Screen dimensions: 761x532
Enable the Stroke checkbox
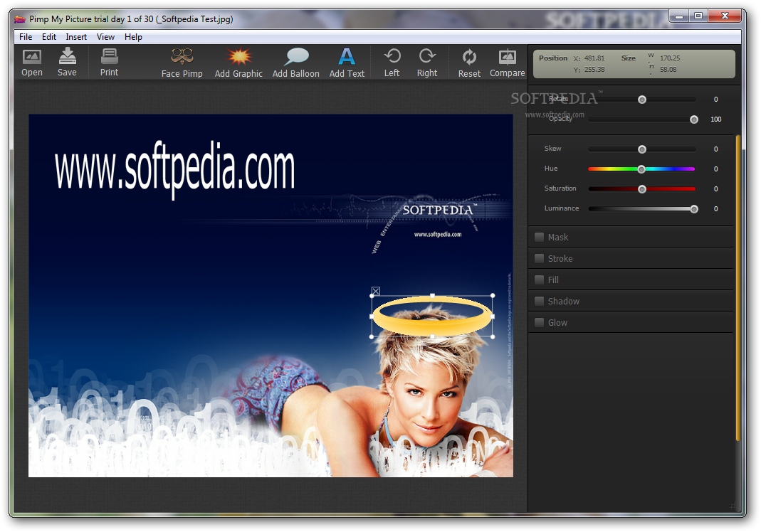[539, 258]
